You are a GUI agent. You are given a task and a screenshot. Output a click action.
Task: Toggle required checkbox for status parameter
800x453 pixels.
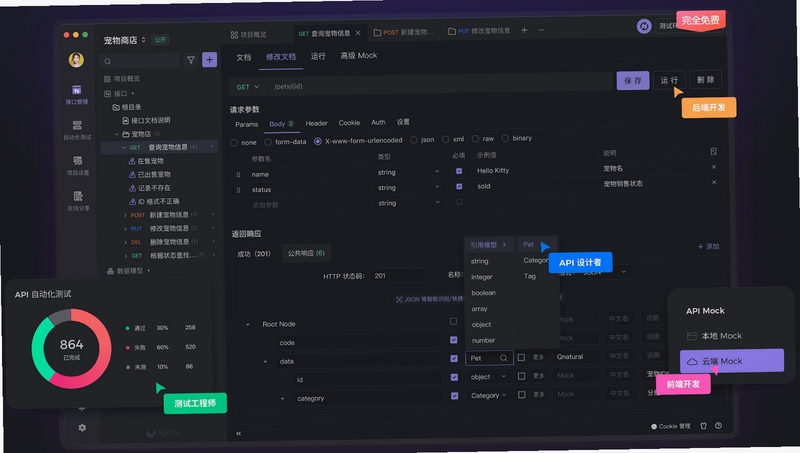pos(459,186)
